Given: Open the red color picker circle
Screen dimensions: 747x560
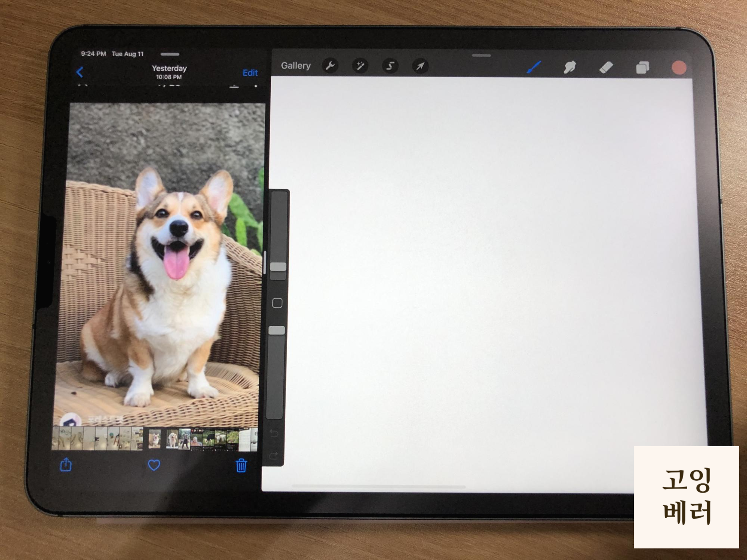Looking at the screenshot, I should click(x=679, y=68).
